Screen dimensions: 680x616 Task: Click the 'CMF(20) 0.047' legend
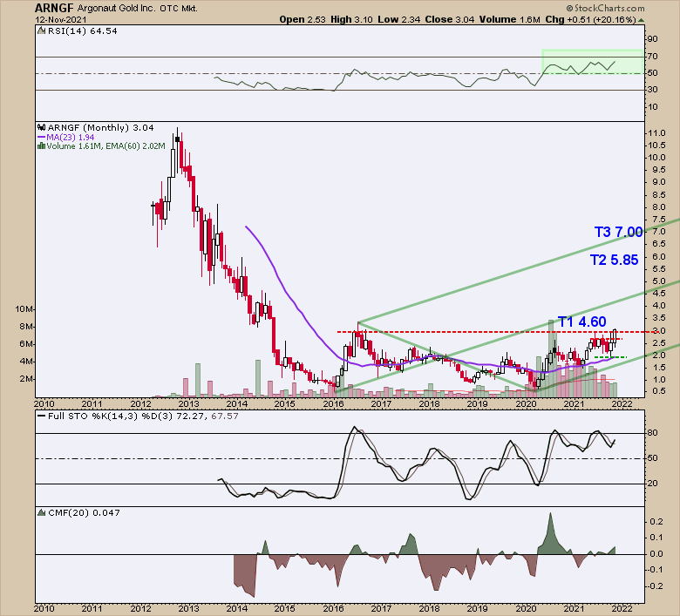click(84, 513)
